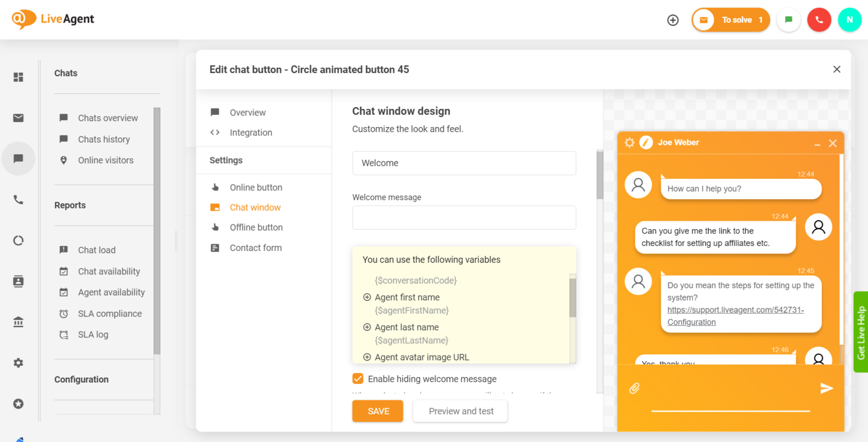Click the Preview and test button

461,411
